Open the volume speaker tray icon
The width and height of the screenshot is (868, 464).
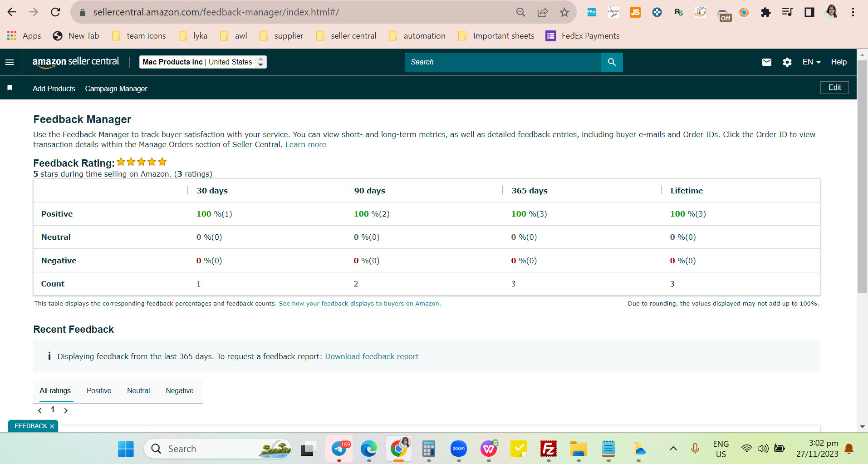(763, 449)
